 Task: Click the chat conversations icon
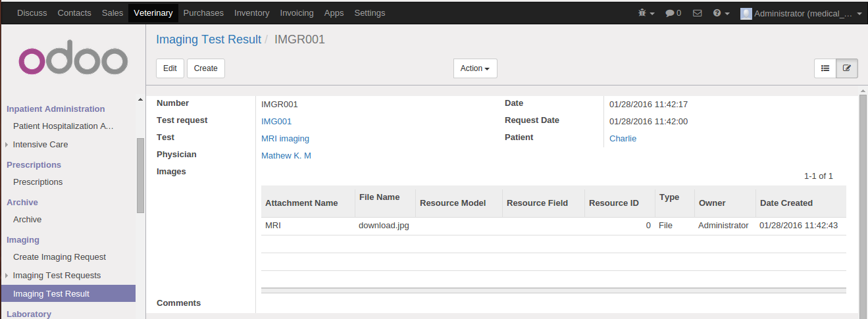(673, 13)
